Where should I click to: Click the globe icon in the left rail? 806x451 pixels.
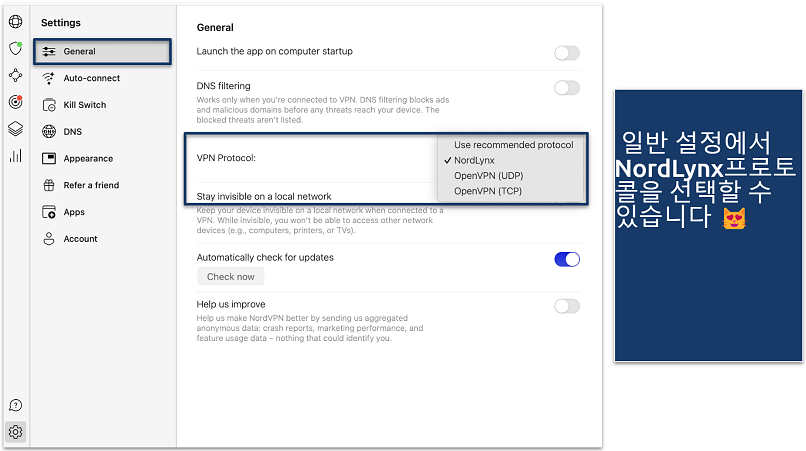click(x=15, y=21)
